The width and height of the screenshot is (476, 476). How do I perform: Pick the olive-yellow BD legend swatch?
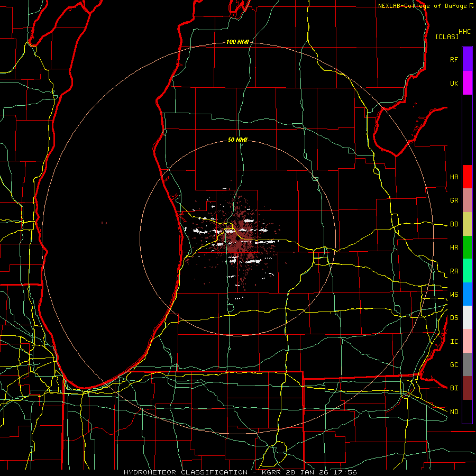pos(467,224)
